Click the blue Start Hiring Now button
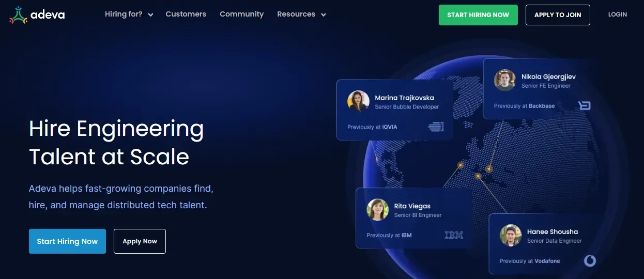 [x=67, y=241]
